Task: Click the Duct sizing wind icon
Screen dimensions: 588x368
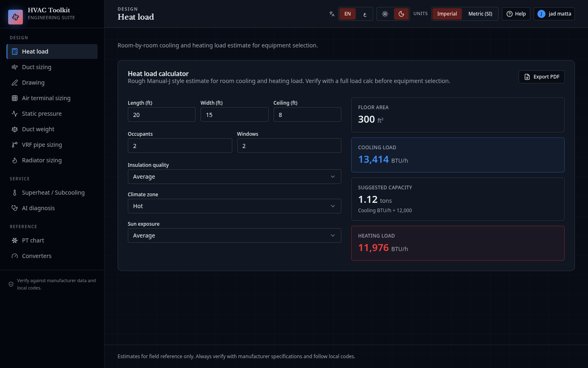Action: [x=15, y=67]
